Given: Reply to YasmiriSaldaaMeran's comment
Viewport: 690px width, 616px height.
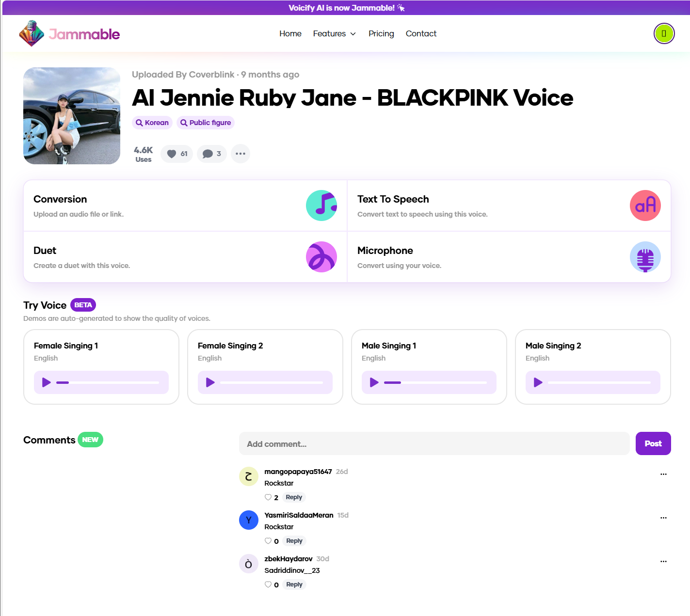Looking at the screenshot, I should point(294,541).
